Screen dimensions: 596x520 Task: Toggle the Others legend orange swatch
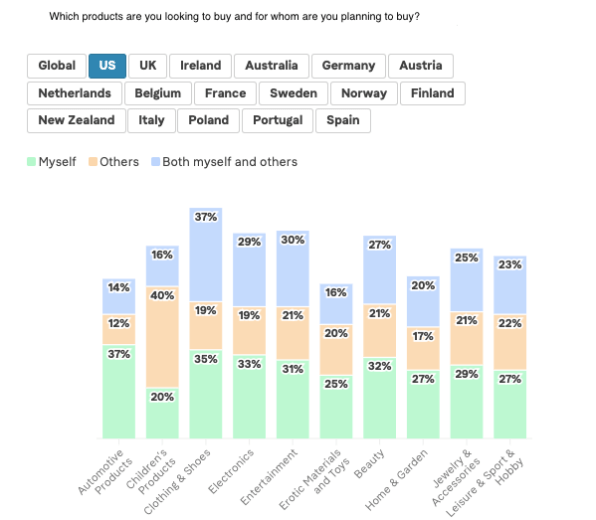(93, 162)
